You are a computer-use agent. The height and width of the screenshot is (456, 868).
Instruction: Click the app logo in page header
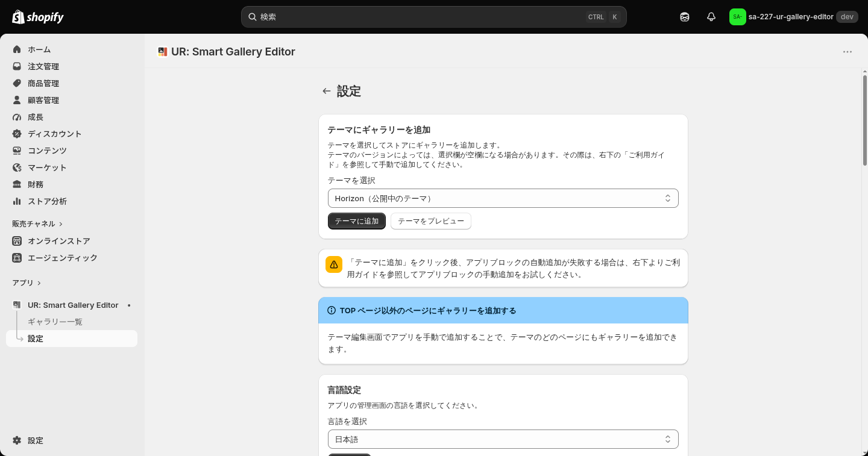pos(162,52)
